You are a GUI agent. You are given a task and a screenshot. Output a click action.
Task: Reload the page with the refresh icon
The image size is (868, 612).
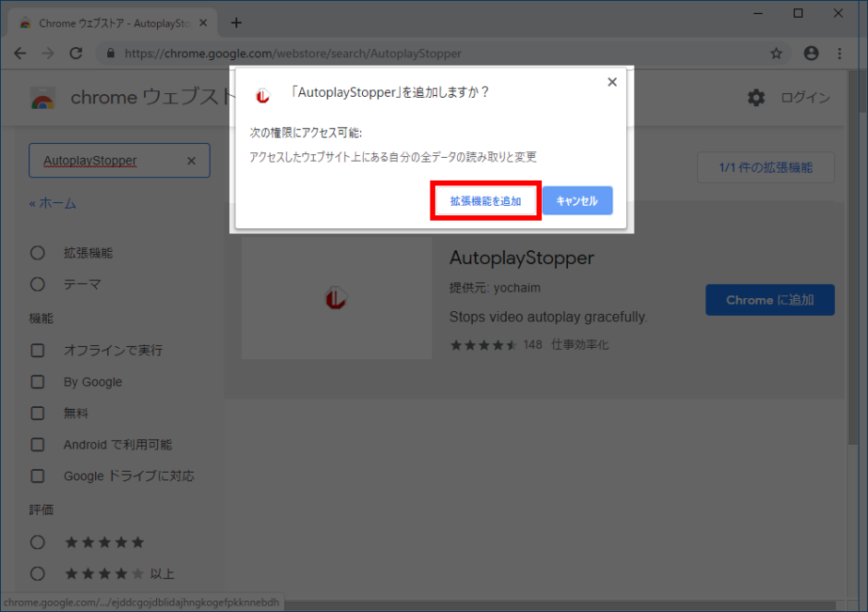pos(77,54)
